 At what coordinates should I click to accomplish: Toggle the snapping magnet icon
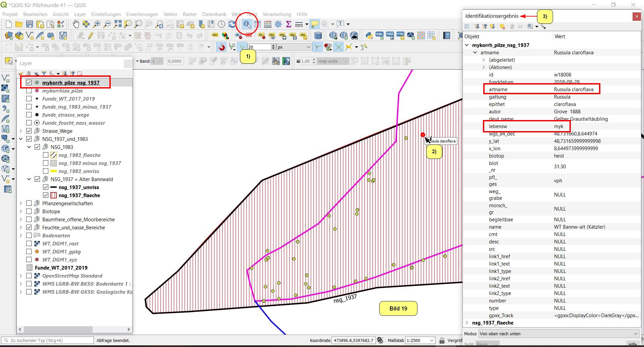point(221,47)
